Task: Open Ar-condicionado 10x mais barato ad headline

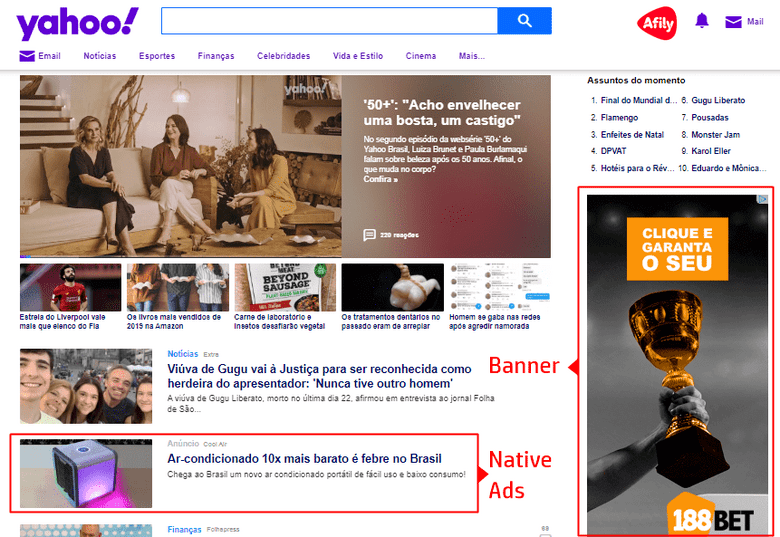Action: click(304, 458)
